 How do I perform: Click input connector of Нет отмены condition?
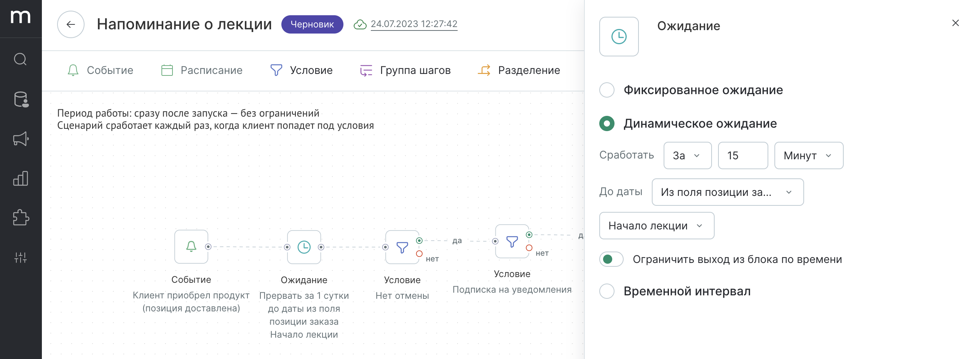pos(385,247)
